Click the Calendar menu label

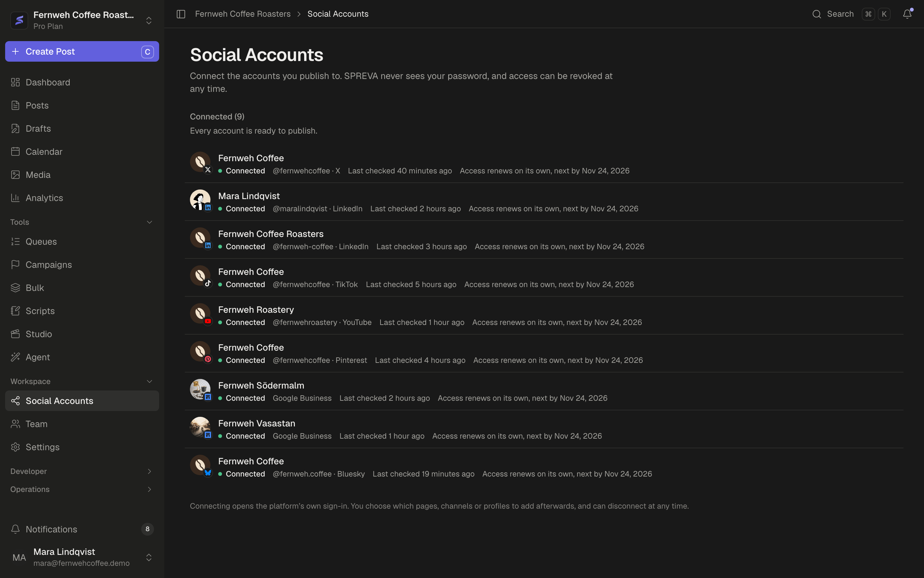pyautogui.click(x=44, y=152)
